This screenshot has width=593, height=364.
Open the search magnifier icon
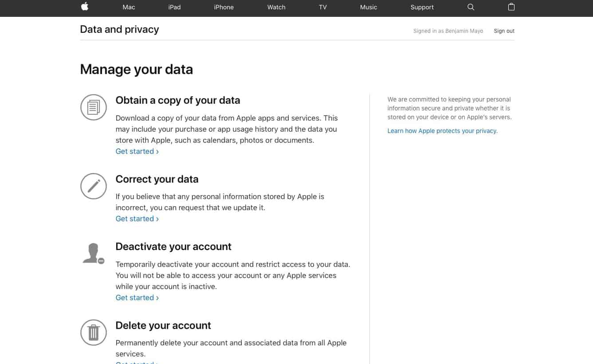(x=471, y=7)
